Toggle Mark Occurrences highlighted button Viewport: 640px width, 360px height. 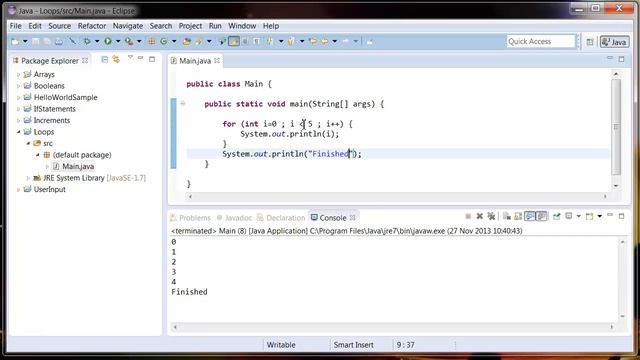pyautogui.click(x=234, y=41)
